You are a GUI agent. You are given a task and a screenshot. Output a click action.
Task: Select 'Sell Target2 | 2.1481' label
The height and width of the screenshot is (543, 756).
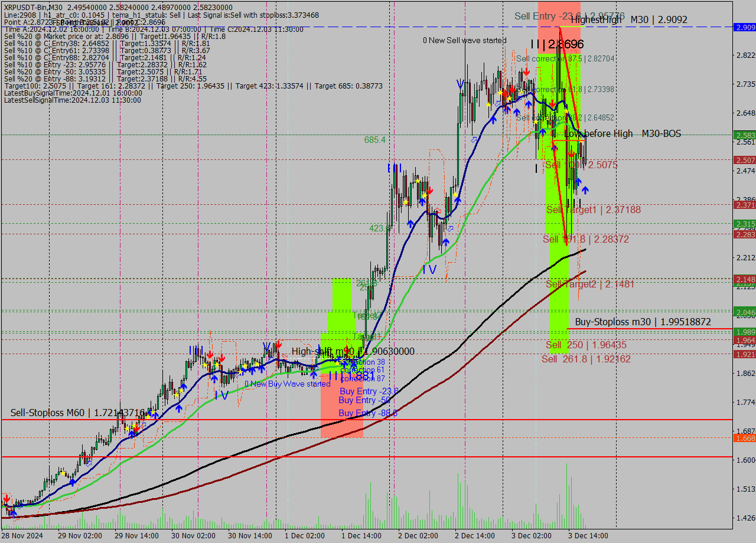(590, 284)
